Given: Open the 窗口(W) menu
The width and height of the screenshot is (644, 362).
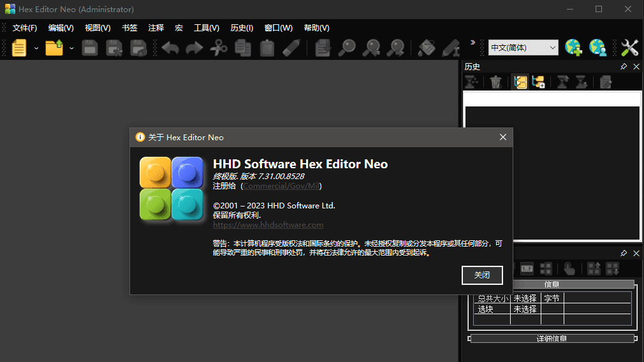Looking at the screenshot, I should click(279, 28).
